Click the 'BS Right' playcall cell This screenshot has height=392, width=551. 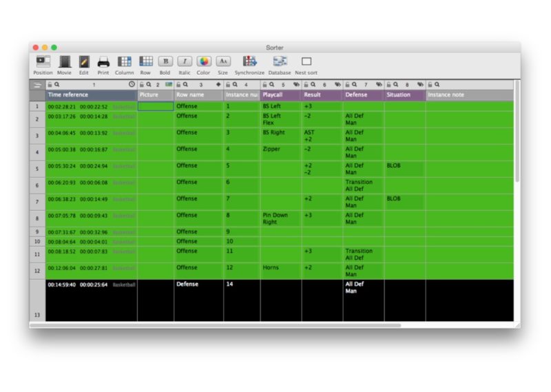(x=281, y=136)
